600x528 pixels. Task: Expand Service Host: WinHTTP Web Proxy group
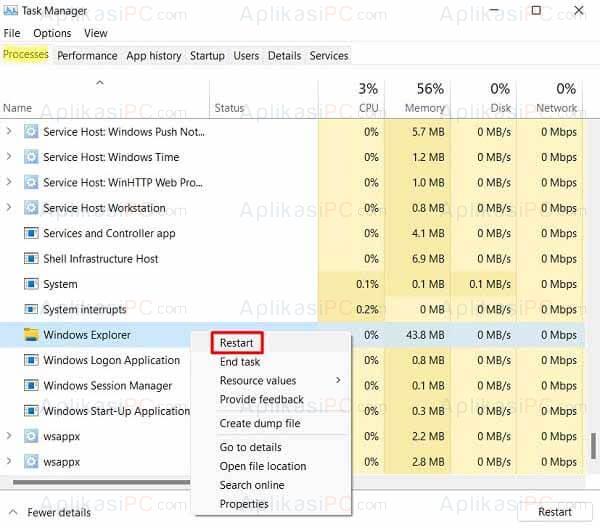(x=9, y=182)
